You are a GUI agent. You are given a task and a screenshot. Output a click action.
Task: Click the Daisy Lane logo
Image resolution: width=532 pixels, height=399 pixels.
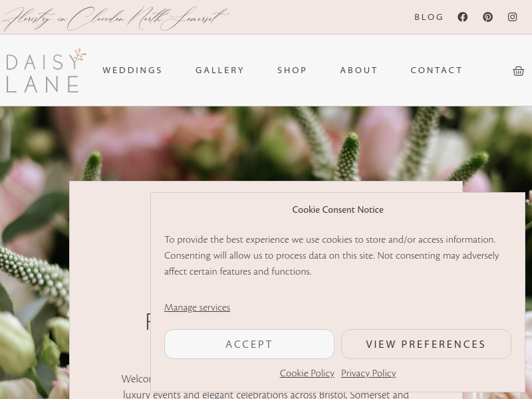tap(46, 70)
